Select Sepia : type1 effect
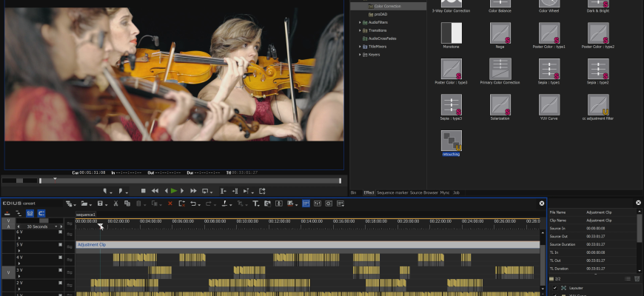This screenshot has height=296, width=644. pyautogui.click(x=549, y=69)
